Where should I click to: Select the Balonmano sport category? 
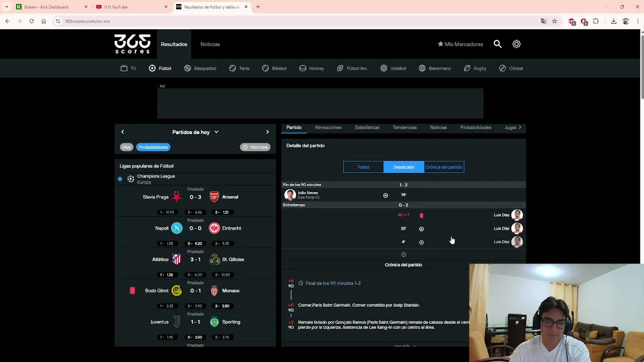[x=435, y=68]
